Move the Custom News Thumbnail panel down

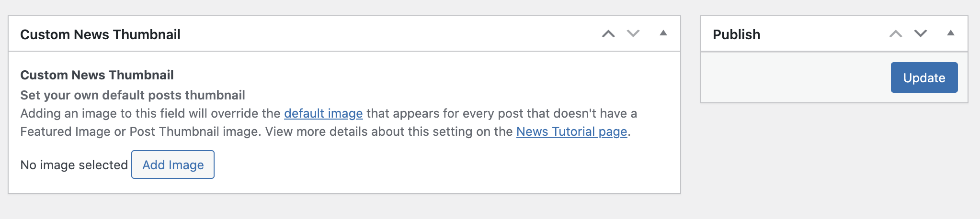633,33
